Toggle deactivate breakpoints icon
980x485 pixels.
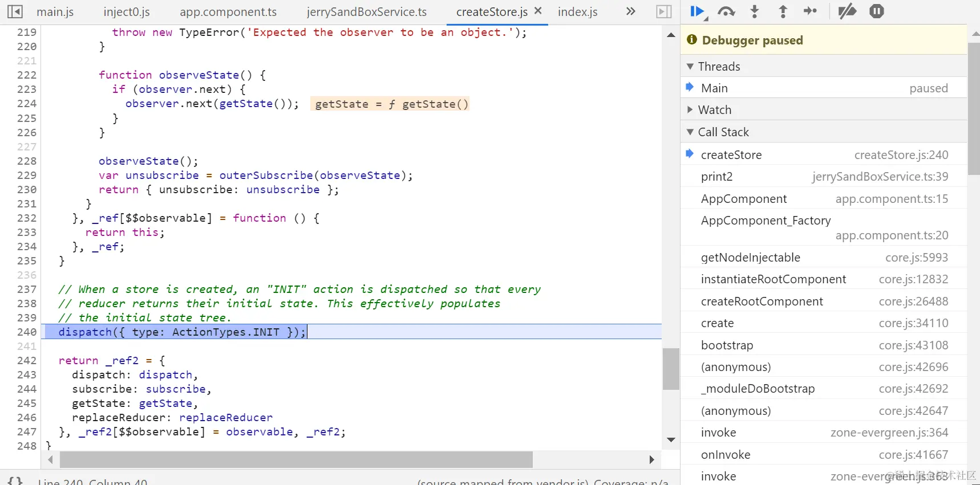(x=847, y=11)
